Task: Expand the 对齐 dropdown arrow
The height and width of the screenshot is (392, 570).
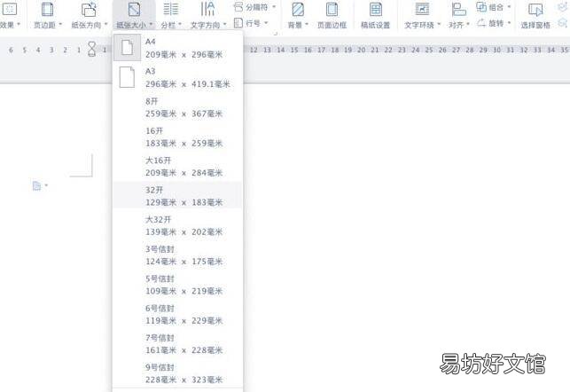Action: (x=468, y=24)
